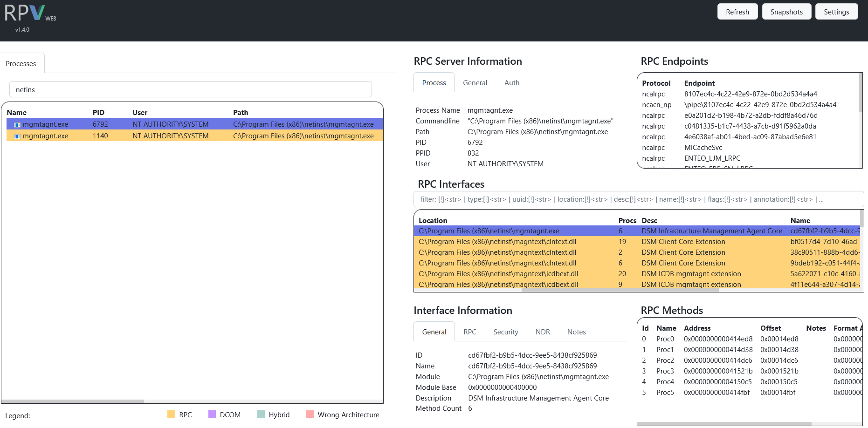Click the Wrong Architecture legend swatch
The width and height of the screenshot is (868, 428).
point(310,414)
